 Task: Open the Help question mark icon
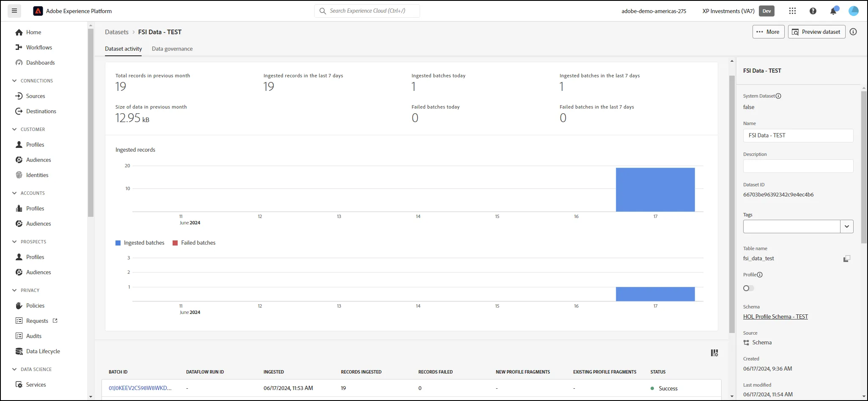tap(813, 11)
